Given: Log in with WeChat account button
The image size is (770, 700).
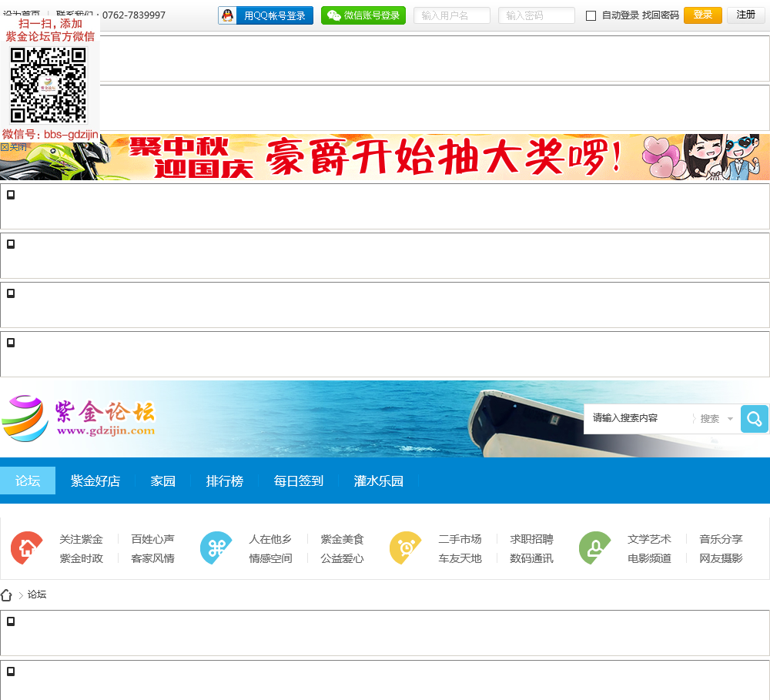Looking at the screenshot, I should [x=363, y=15].
